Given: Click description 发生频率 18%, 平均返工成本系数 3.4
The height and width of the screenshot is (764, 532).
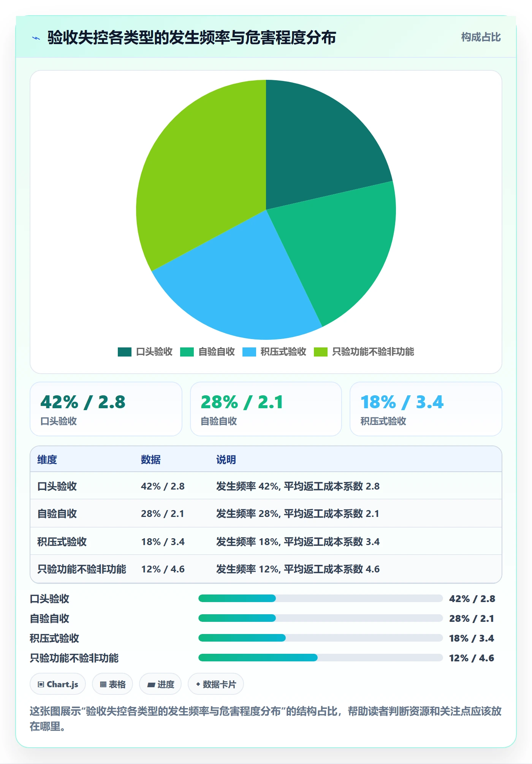Looking at the screenshot, I should pyautogui.click(x=298, y=542).
